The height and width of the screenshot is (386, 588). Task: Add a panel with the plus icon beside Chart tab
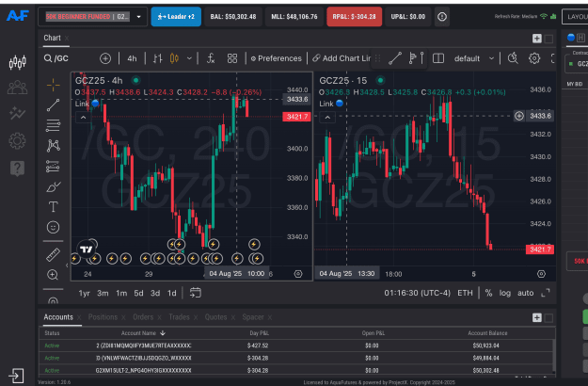536,39
